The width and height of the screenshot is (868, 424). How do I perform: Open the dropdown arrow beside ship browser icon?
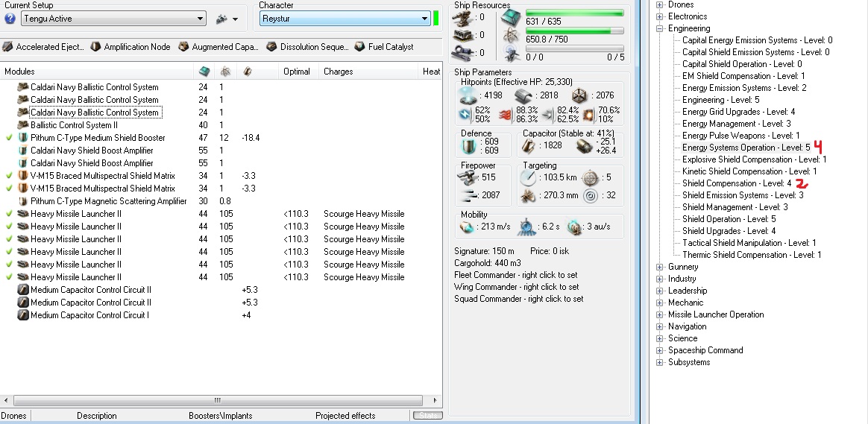[235, 19]
